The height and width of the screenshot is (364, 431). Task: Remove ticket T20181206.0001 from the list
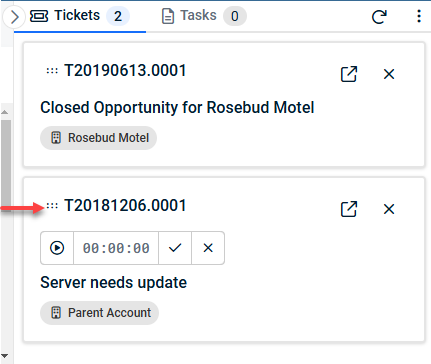click(389, 209)
